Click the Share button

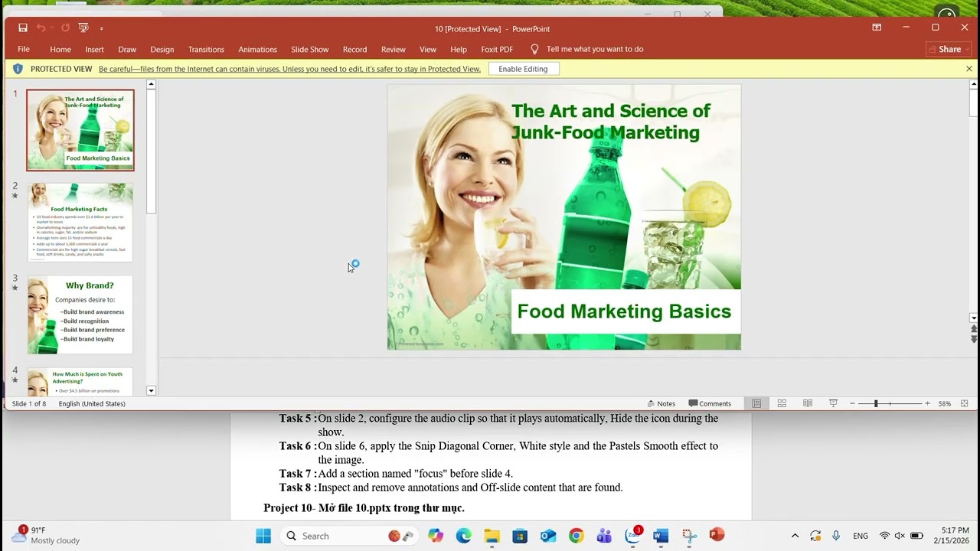click(948, 49)
